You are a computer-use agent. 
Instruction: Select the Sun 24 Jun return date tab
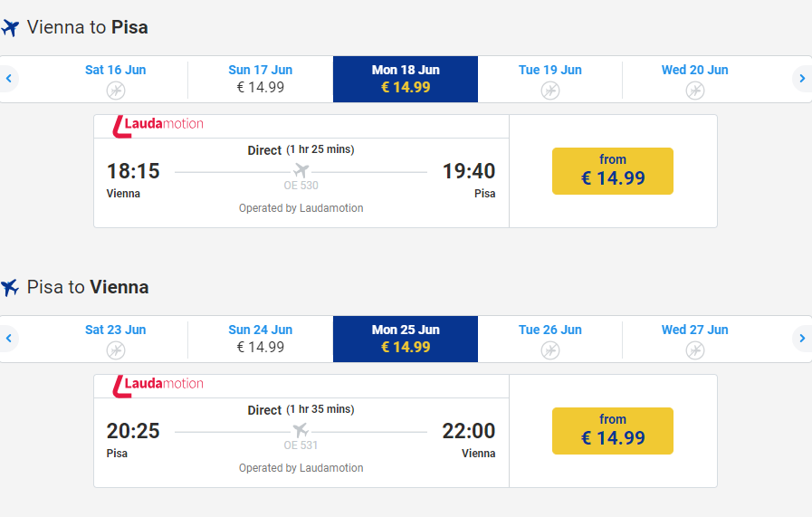(261, 339)
